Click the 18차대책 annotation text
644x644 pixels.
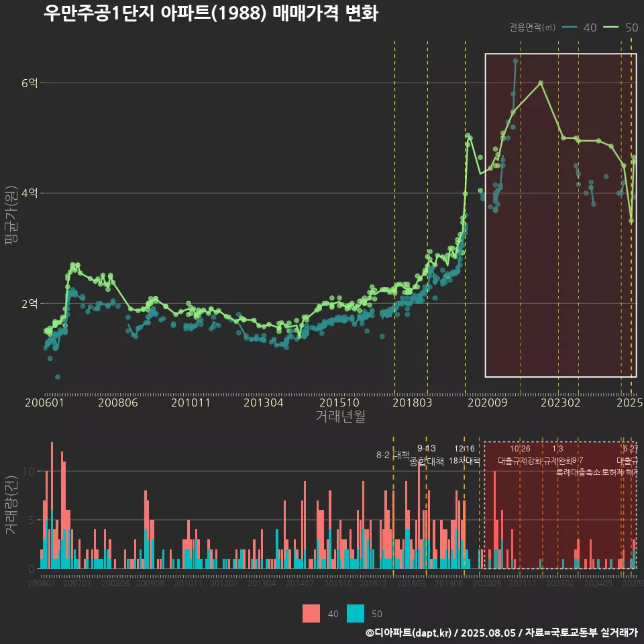464,460
